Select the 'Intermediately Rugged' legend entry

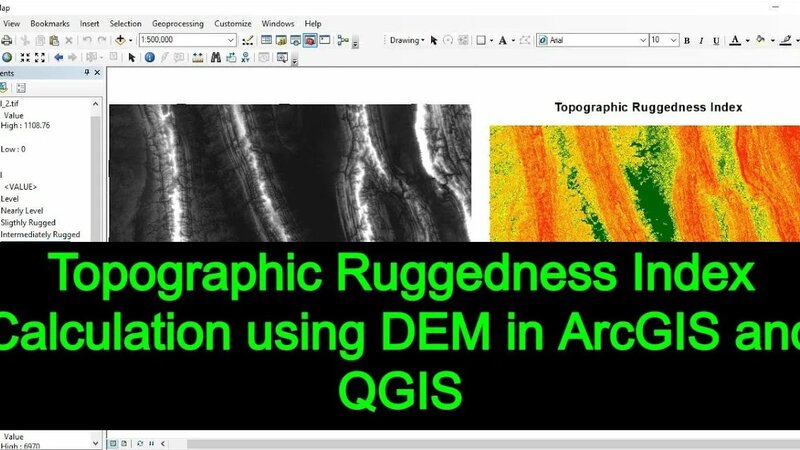pos(40,235)
